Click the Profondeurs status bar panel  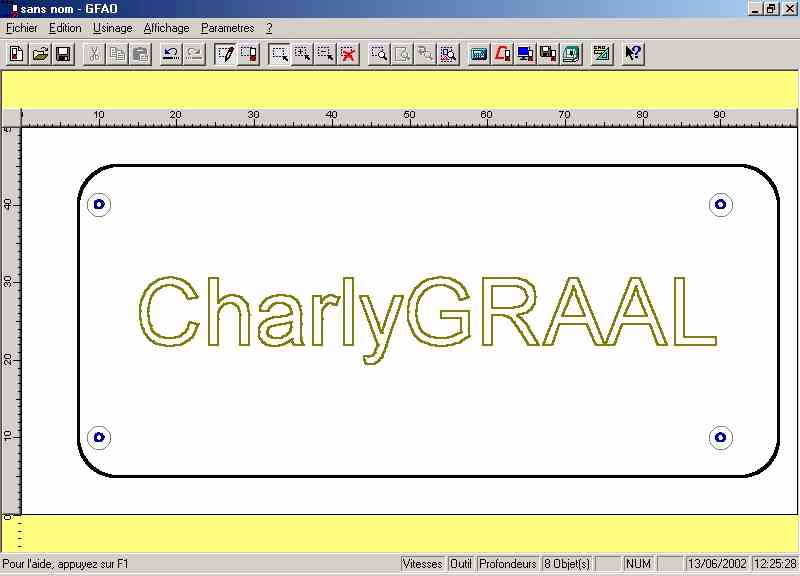508,564
